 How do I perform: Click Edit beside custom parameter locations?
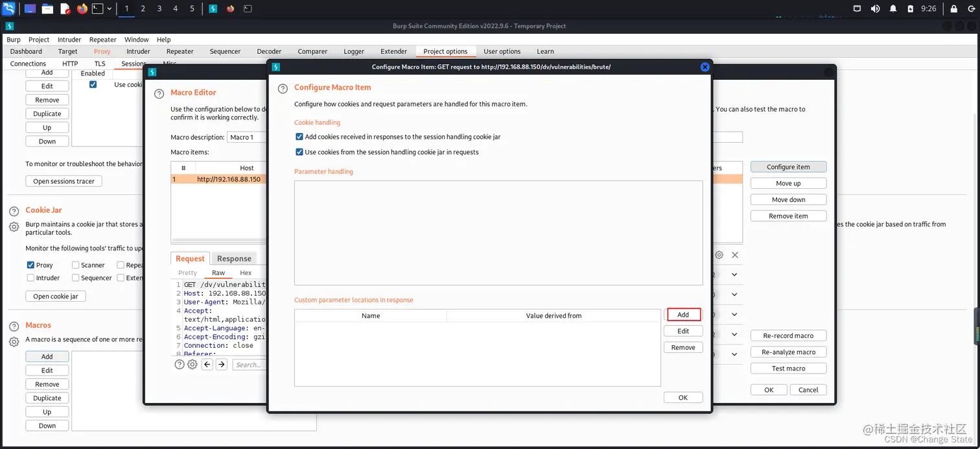(683, 331)
